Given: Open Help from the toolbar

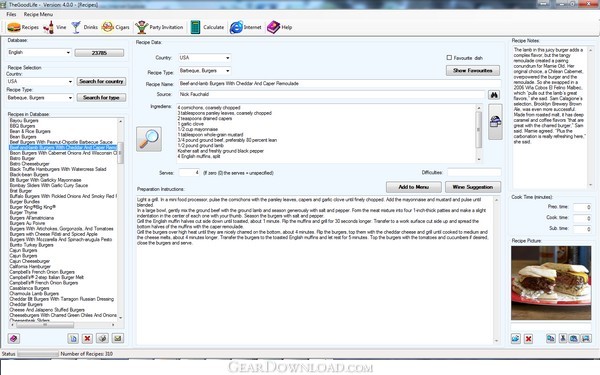Looking at the screenshot, I should tap(279, 27).
